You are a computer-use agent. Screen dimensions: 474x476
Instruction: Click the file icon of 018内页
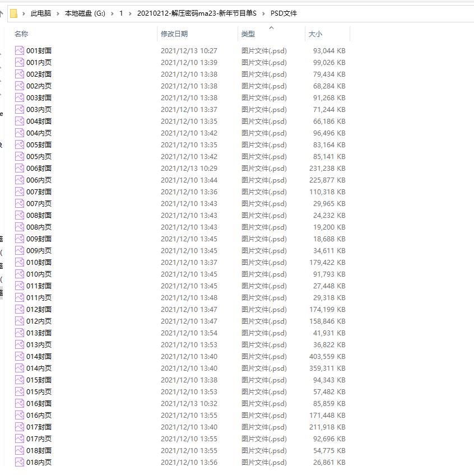click(x=20, y=463)
